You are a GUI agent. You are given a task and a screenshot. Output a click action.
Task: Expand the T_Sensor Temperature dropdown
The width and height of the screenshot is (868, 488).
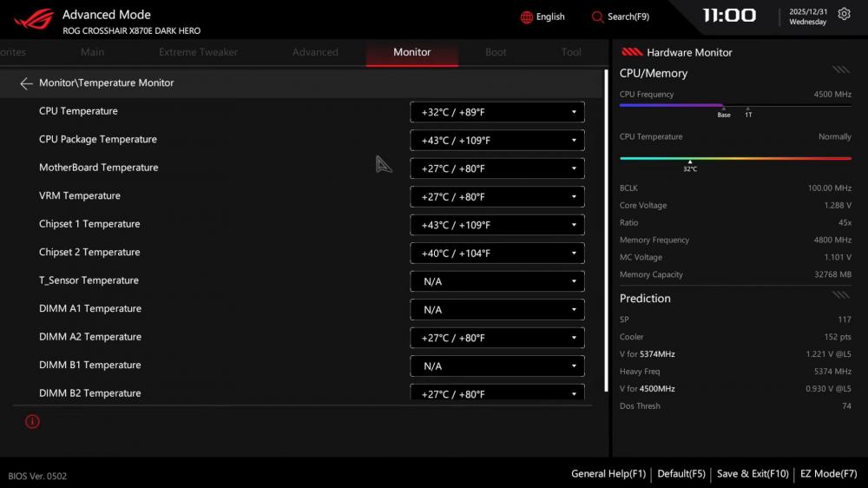pos(496,281)
